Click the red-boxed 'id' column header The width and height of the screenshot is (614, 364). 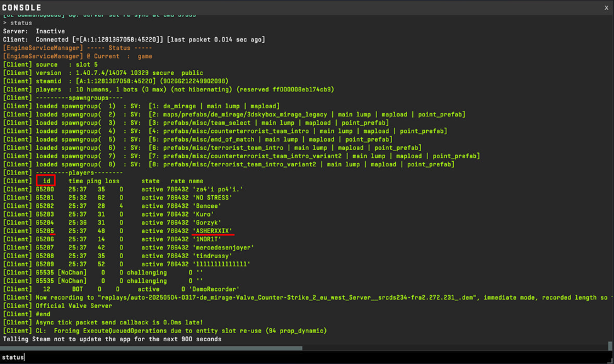[46, 181]
